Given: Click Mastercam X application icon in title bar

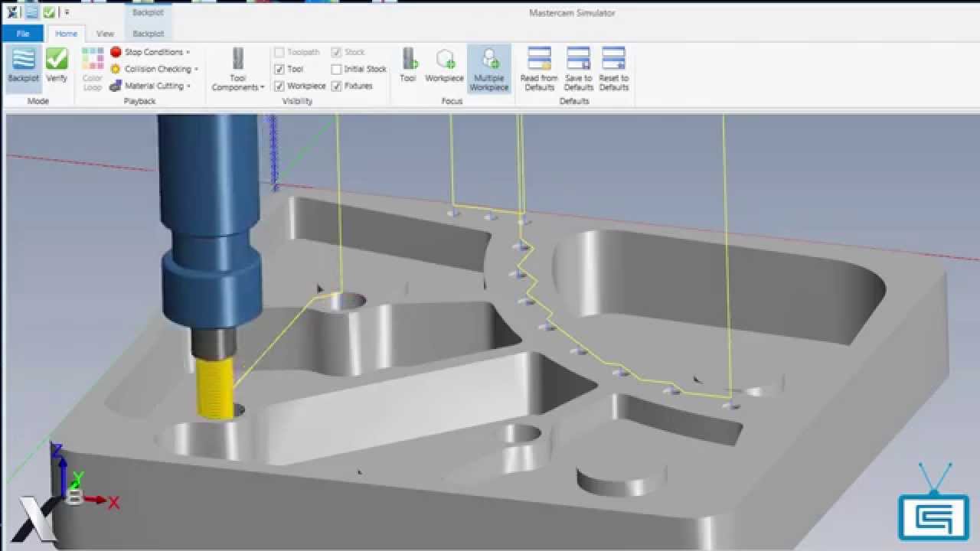Looking at the screenshot, I should (13, 12).
